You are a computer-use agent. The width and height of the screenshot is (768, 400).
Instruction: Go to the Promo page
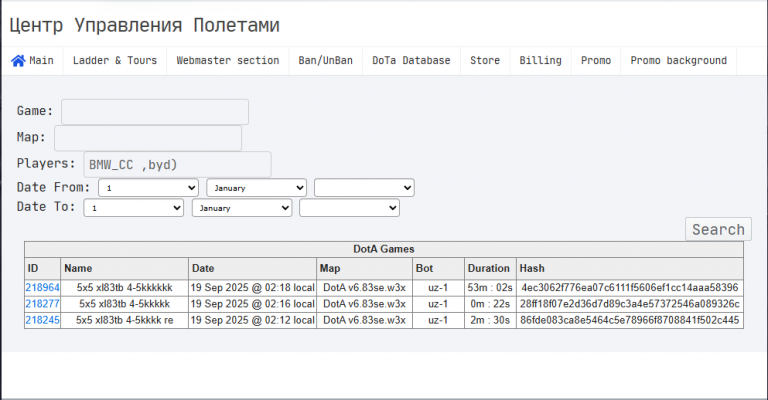pyautogui.click(x=596, y=61)
